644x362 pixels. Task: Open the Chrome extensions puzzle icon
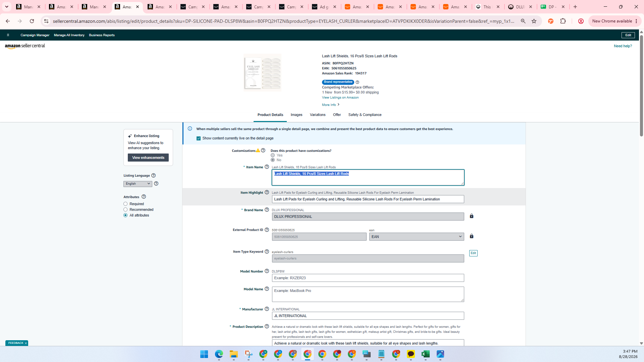[x=563, y=21]
